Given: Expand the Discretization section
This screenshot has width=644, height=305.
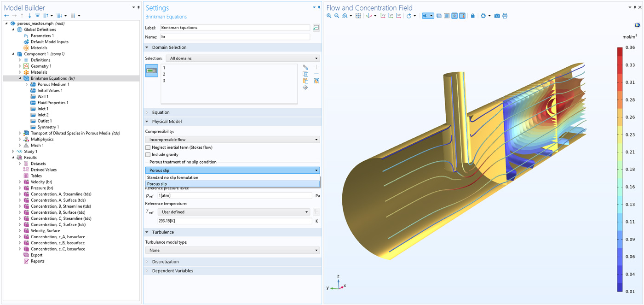Looking at the screenshot, I should tap(165, 262).
